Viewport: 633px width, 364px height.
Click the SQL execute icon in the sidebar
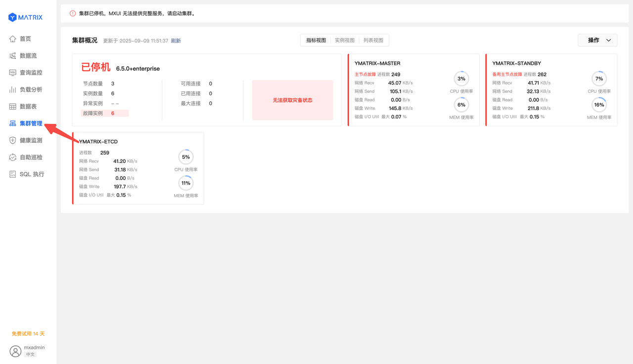pos(13,174)
